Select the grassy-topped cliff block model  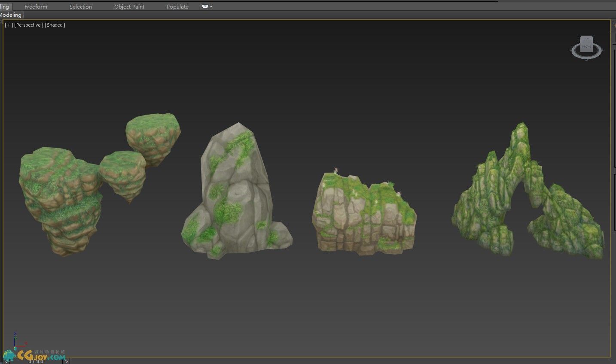[x=364, y=212]
